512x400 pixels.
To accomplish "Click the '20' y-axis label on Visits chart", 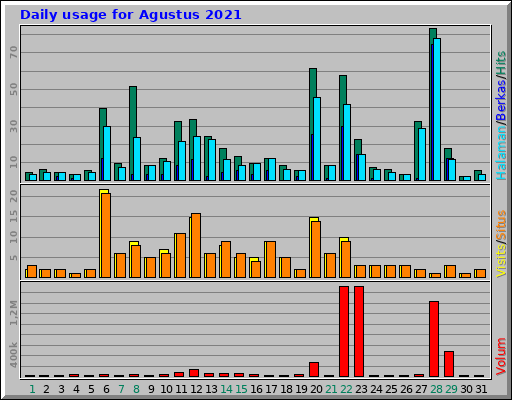I will point(13,196).
